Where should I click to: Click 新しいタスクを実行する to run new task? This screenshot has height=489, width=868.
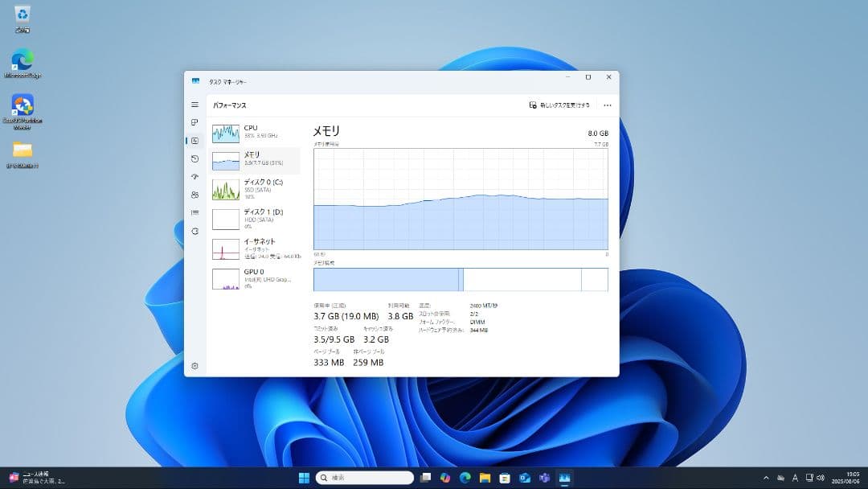click(563, 105)
